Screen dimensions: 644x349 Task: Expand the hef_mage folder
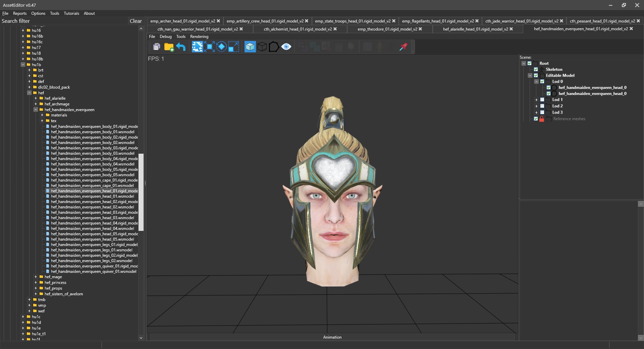[36, 277]
